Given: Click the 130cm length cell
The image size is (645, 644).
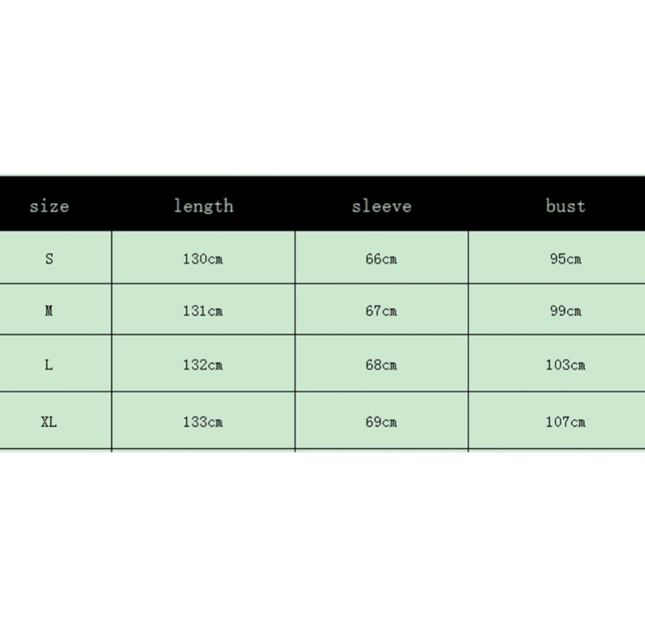Looking at the screenshot, I should [x=203, y=259].
